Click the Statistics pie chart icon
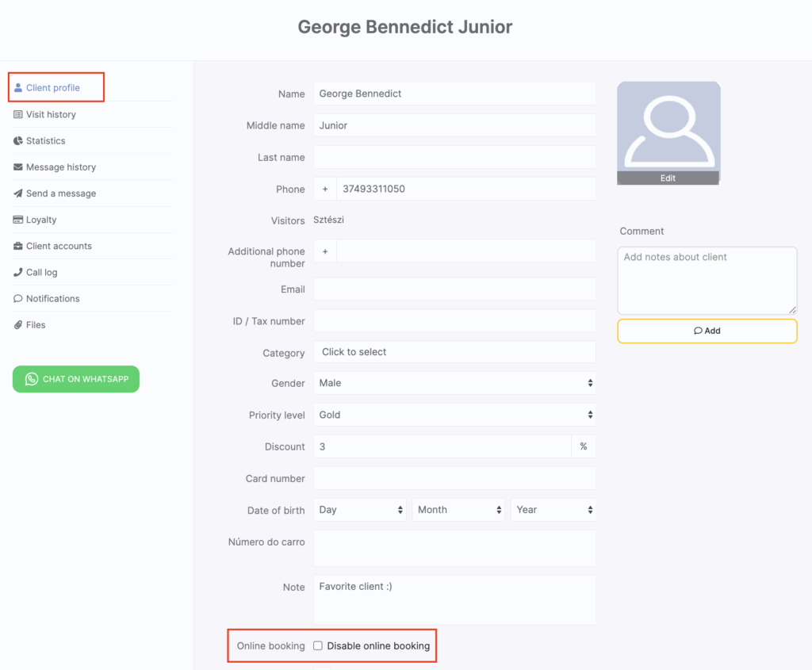812x670 pixels. click(x=18, y=140)
